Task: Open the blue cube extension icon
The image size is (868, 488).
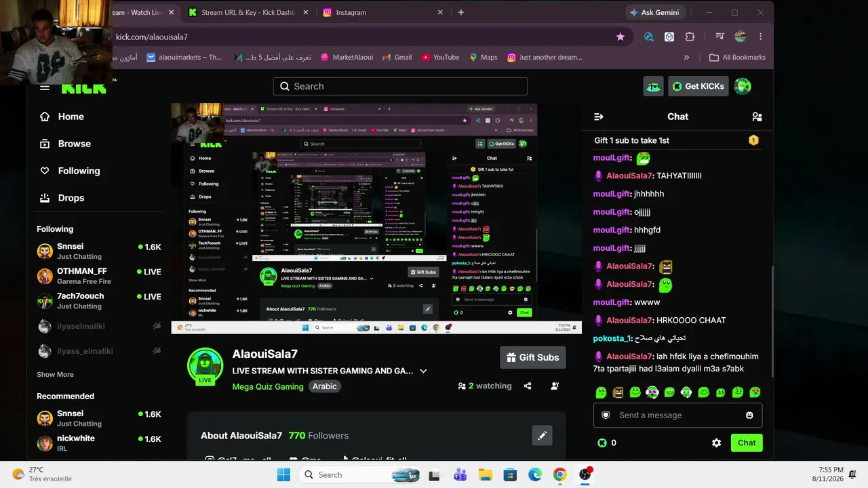Action: tap(669, 37)
